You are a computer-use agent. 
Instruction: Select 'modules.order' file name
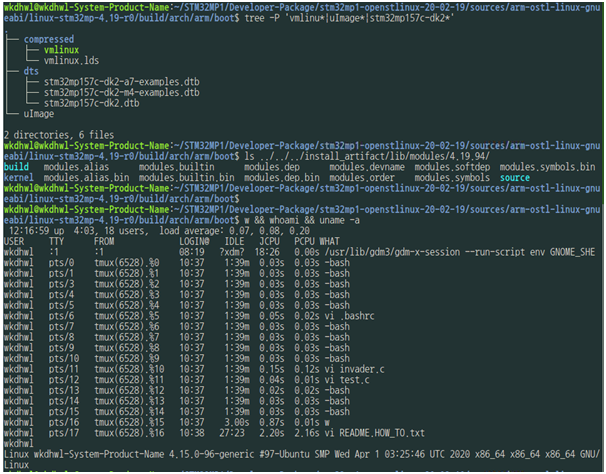click(x=362, y=177)
